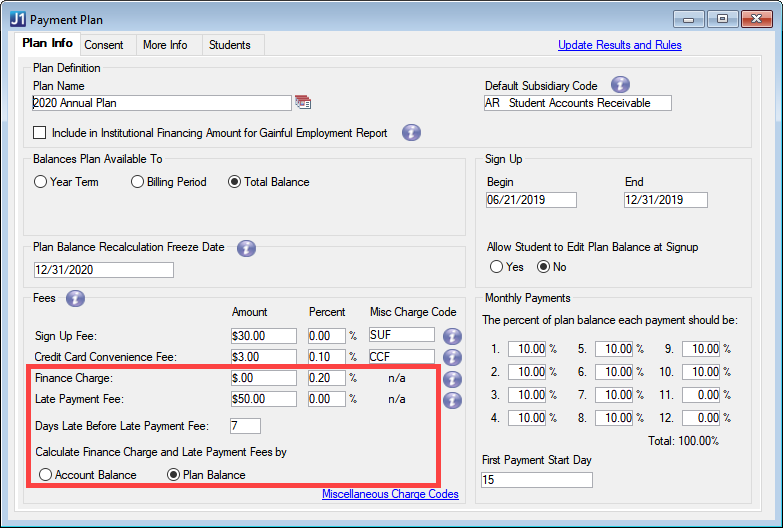Viewport: 783px width, 528px height.
Task: Open info icon for Gainful Employment Report
Action: pos(411,132)
